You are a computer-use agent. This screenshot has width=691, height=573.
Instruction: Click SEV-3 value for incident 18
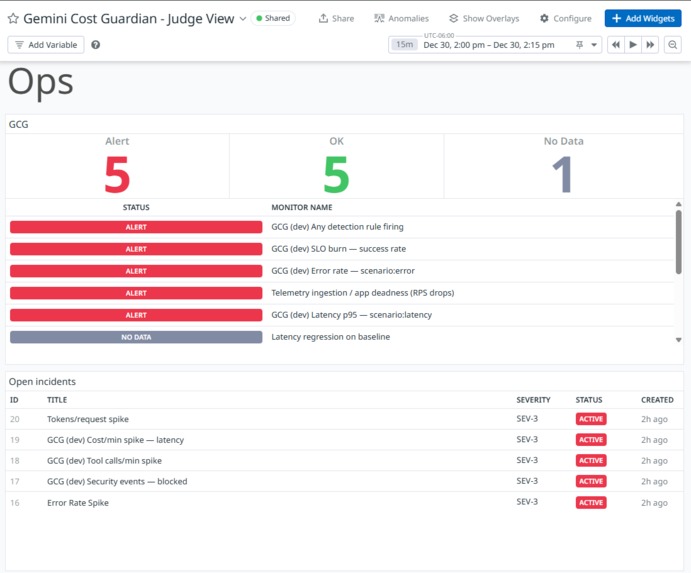(527, 460)
